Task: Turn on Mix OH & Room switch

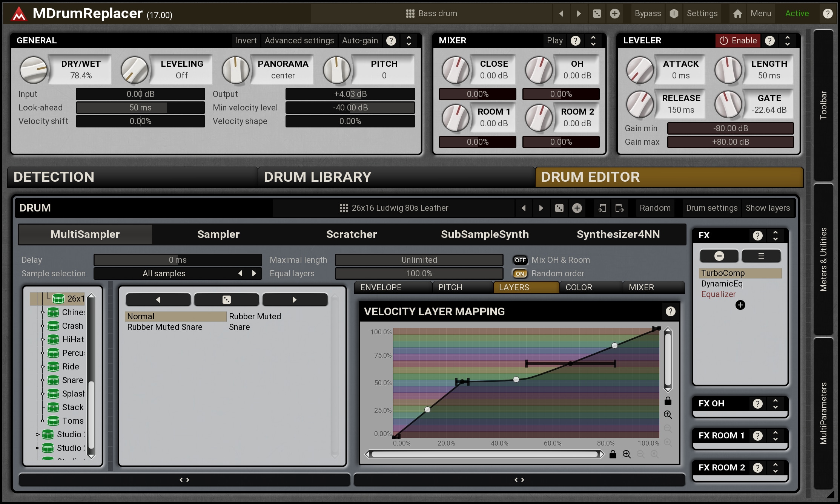Action: tap(520, 260)
